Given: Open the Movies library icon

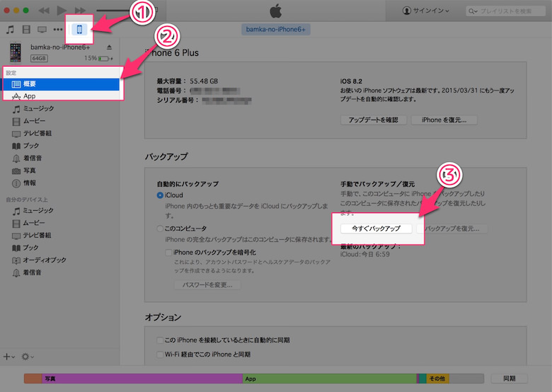Looking at the screenshot, I should (x=26, y=30).
